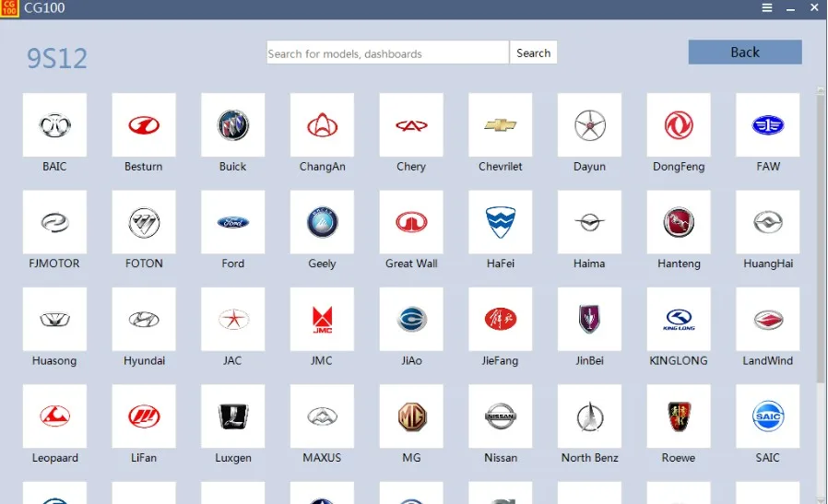
Task: Open the Hanteng brand tile
Action: coord(679,222)
